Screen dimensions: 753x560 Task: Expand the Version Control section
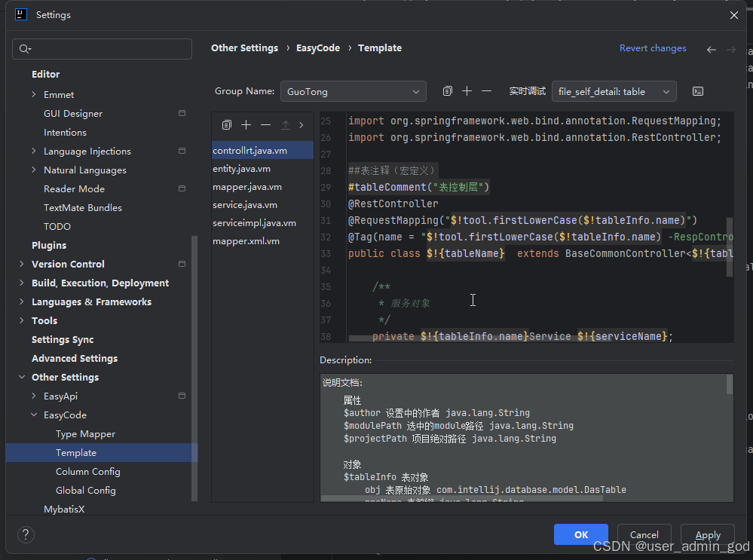(x=22, y=264)
